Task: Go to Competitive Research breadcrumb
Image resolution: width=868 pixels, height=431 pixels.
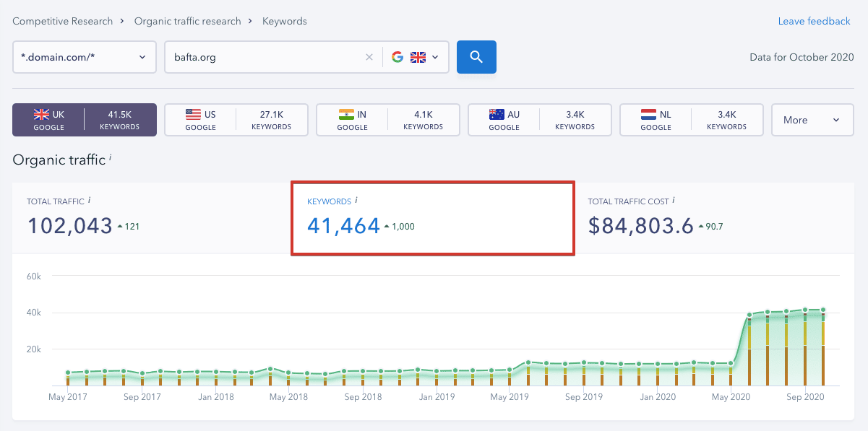Action: click(x=63, y=21)
